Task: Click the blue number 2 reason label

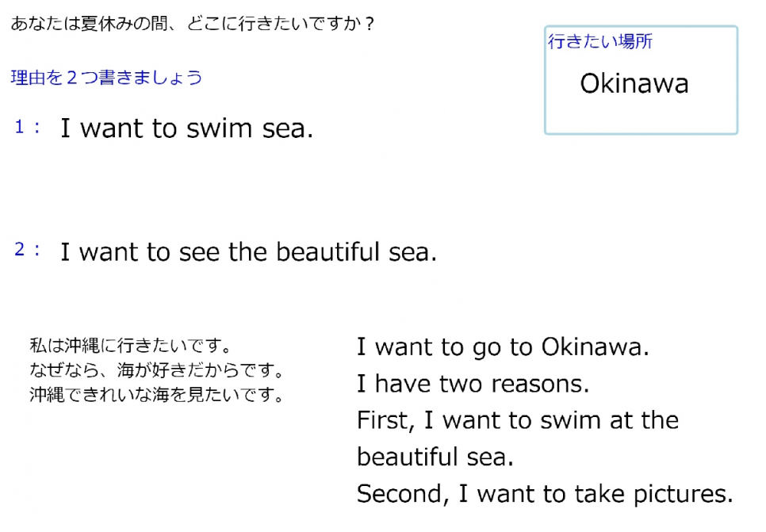Action: (27, 251)
